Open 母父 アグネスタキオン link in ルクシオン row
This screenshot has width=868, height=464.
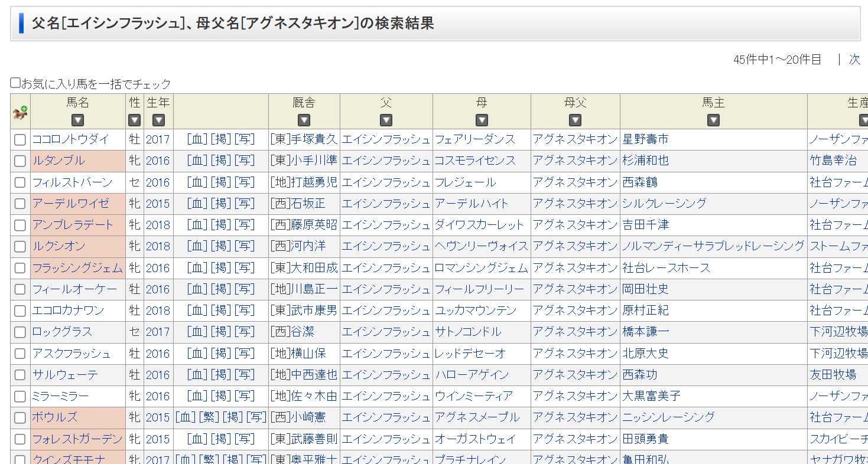(575, 246)
